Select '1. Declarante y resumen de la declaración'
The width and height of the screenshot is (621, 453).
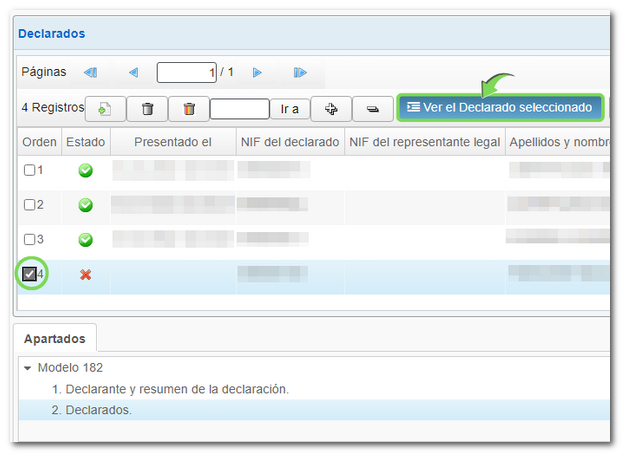coord(170,389)
